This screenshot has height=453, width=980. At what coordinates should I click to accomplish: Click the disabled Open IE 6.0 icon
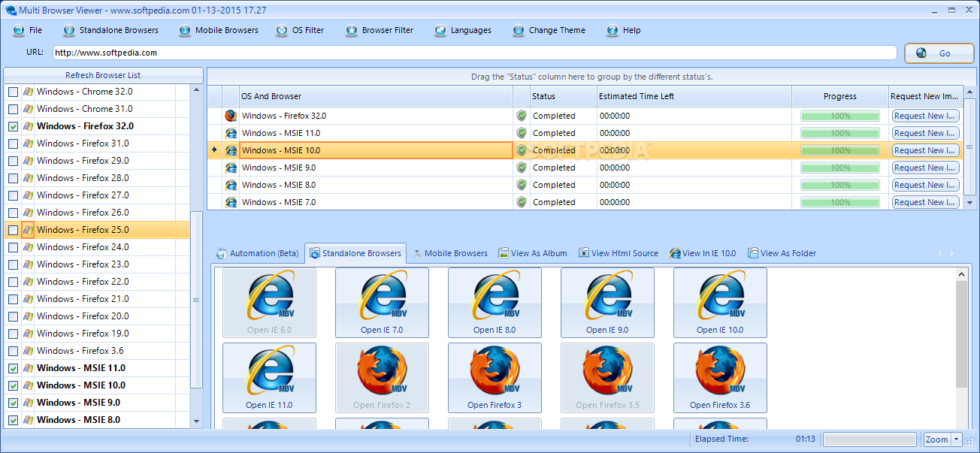coord(269,303)
